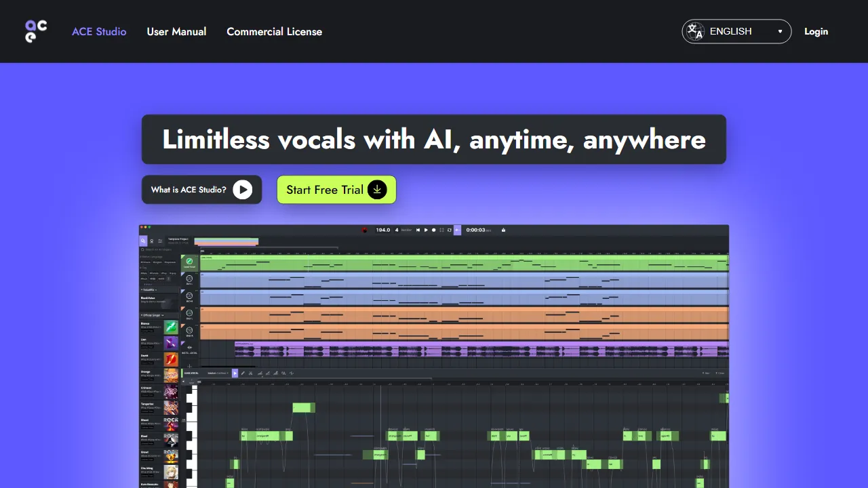Select the scissors tool next to the pencil
868x488 pixels.
[250, 373]
